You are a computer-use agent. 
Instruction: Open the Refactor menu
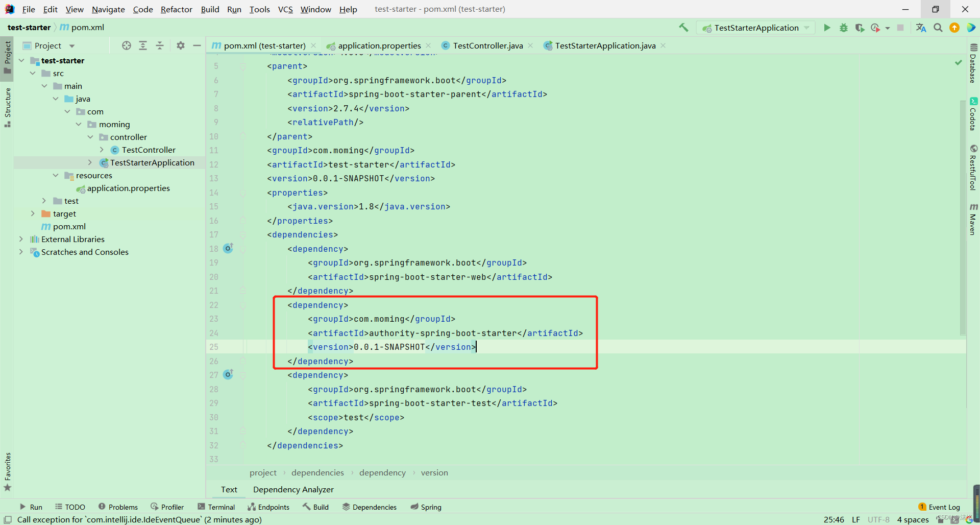(x=176, y=9)
